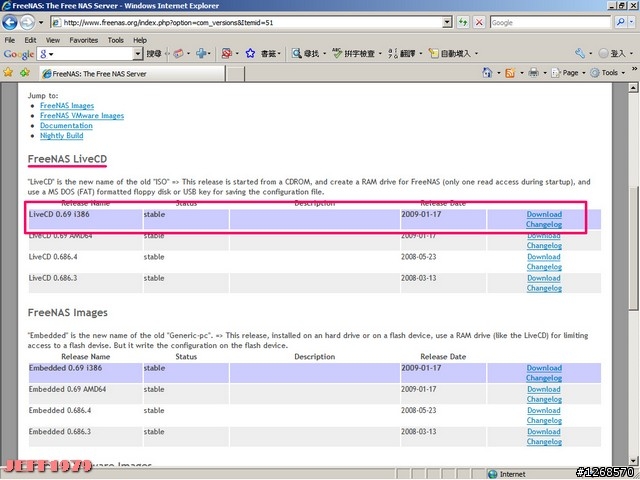Open the Tools menu in menu bar

pyautogui.click(x=116, y=40)
